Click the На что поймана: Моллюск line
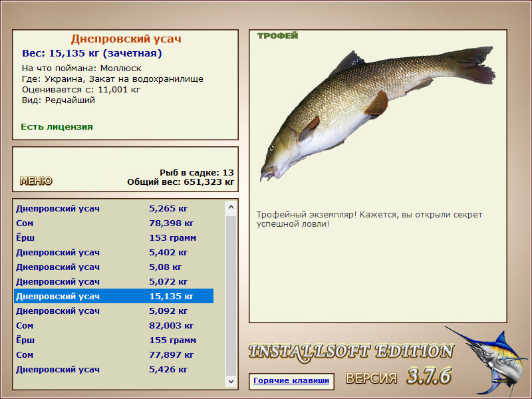Viewport: 532px width, 399px height. tap(82, 68)
